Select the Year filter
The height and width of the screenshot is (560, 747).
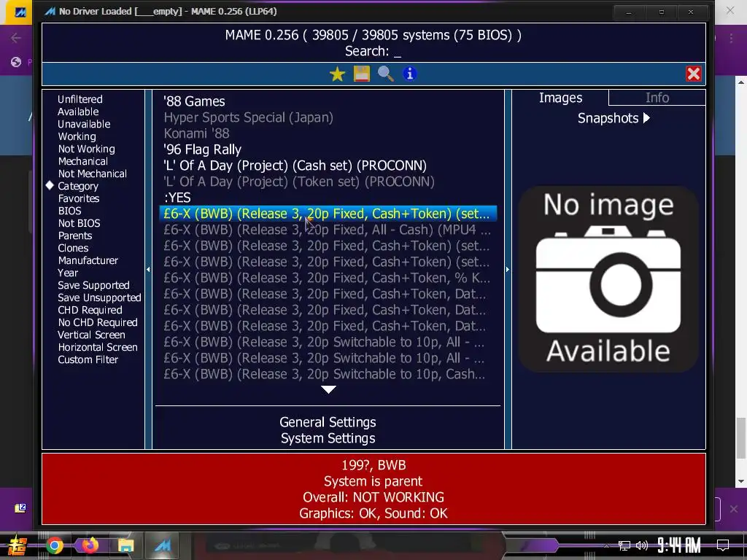68,273
